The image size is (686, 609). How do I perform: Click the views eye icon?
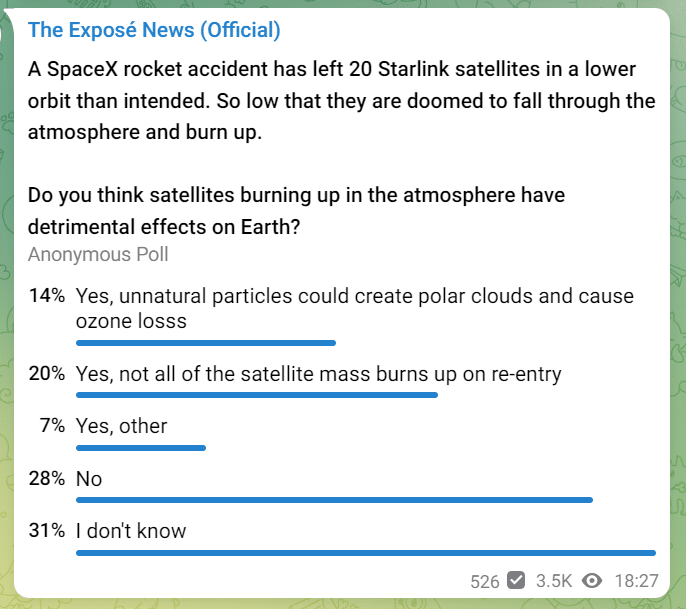592,581
